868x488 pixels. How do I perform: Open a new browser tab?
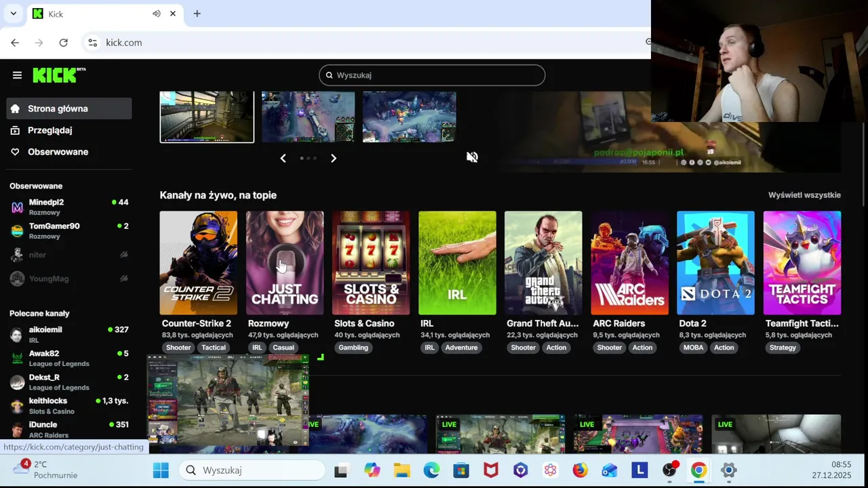197,14
